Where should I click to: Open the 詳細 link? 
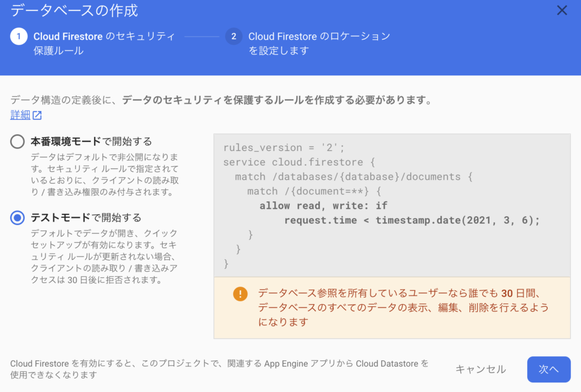[x=20, y=115]
